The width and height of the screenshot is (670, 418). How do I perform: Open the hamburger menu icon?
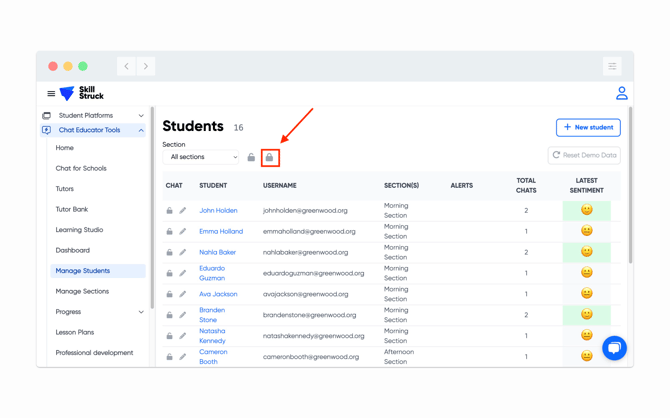51,94
